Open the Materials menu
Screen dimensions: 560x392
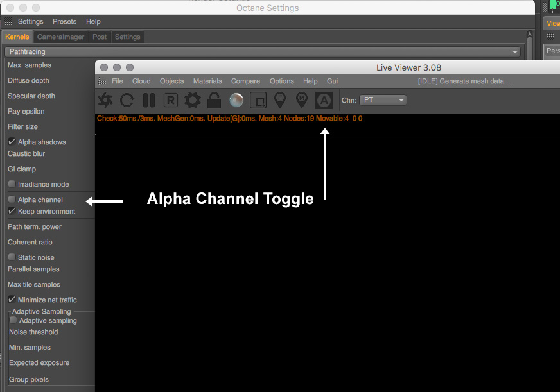point(207,81)
